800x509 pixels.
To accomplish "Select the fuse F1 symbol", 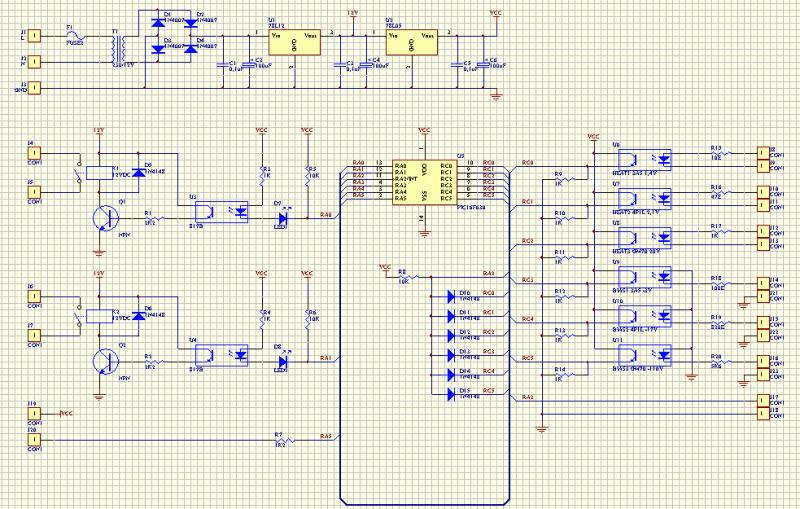I will tap(75, 36).
